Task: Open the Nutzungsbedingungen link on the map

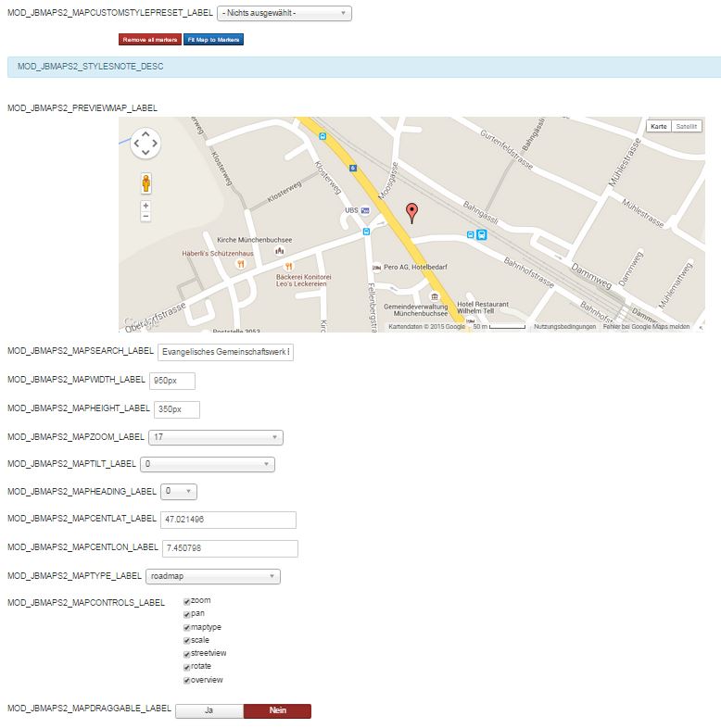Action: pyautogui.click(x=564, y=327)
